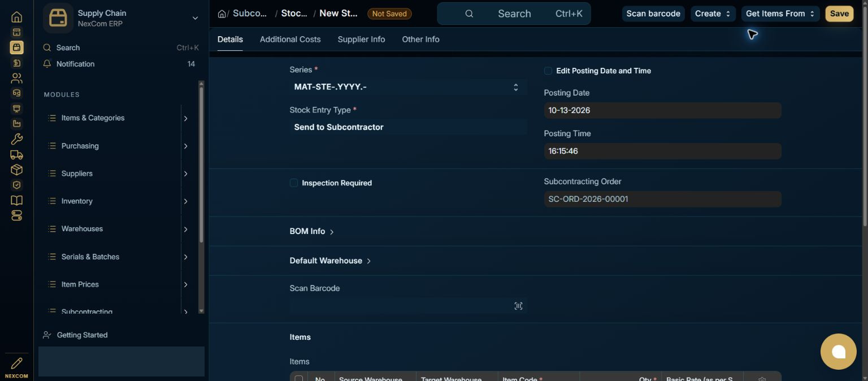Viewport: 868px width, 381px height.
Task: Switch to the Other Info tab
Action: pyautogui.click(x=420, y=39)
